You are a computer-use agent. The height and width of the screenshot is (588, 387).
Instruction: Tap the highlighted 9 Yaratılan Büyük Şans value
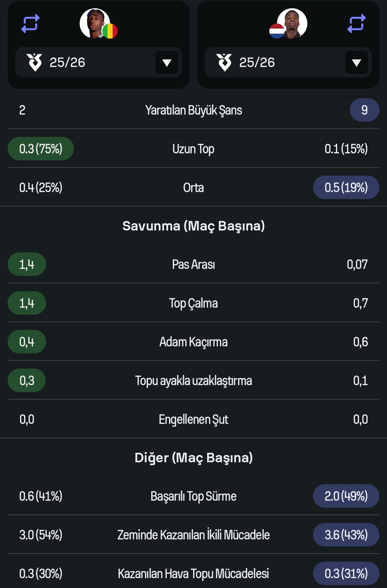pyautogui.click(x=364, y=110)
